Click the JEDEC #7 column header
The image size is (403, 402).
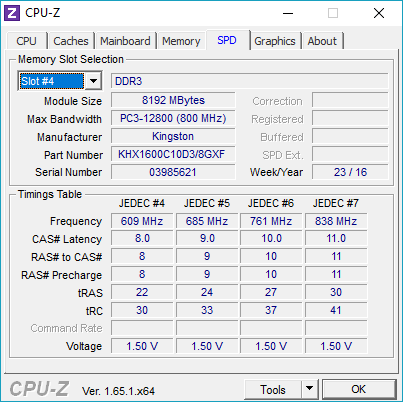coord(336,203)
